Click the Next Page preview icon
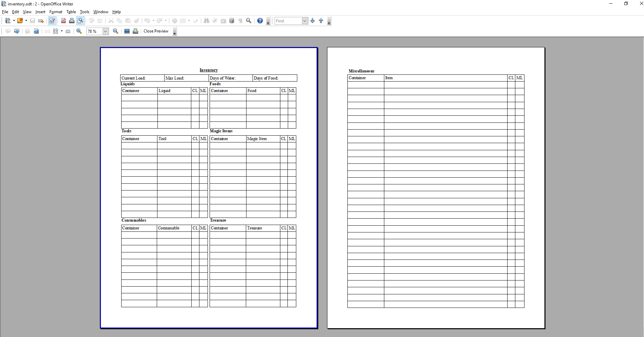 pos(17,31)
